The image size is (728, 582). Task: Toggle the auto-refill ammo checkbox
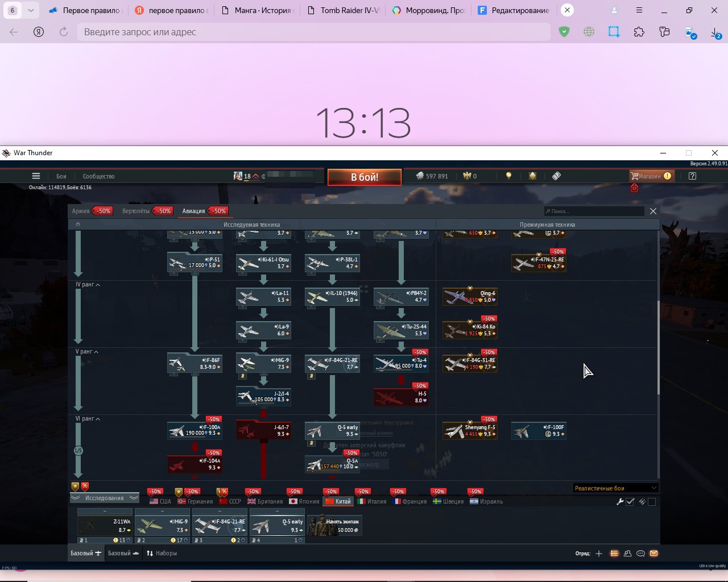tap(652, 502)
